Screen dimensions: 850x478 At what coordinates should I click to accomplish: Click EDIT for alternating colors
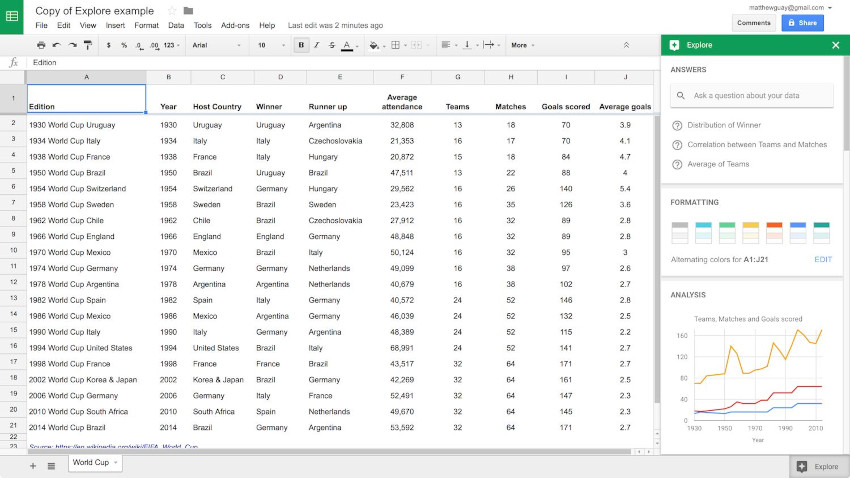pyautogui.click(x=823, y=260)
